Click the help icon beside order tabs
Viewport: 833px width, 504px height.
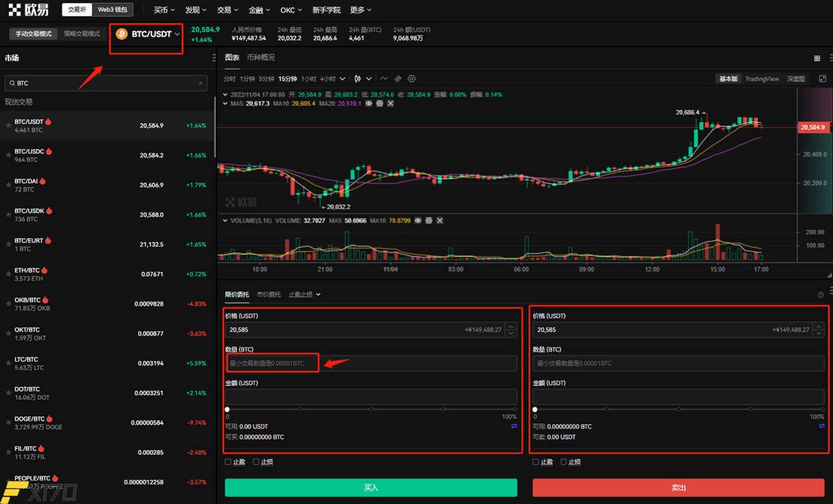pyautogui.click(x=821, y=295)
